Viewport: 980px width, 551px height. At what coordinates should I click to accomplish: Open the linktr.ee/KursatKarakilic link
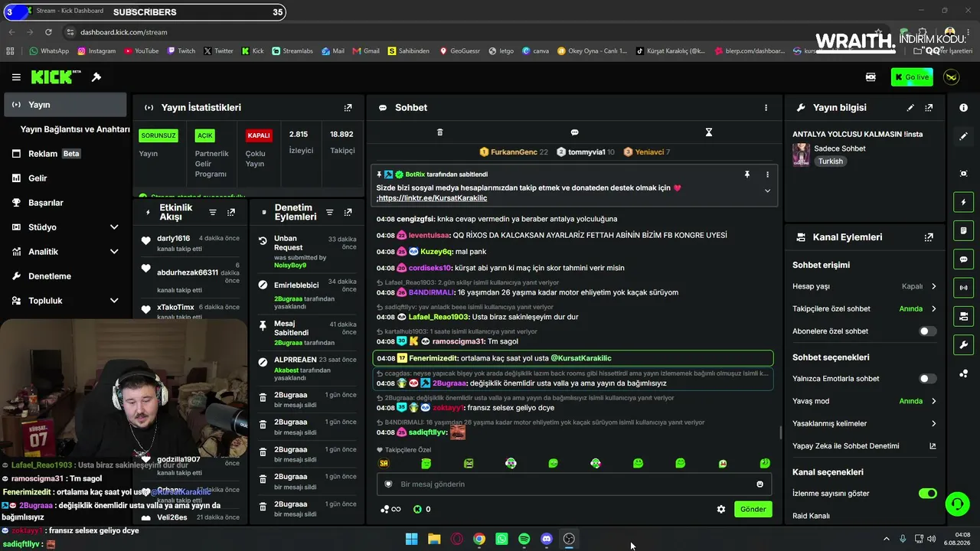[433, 198]
